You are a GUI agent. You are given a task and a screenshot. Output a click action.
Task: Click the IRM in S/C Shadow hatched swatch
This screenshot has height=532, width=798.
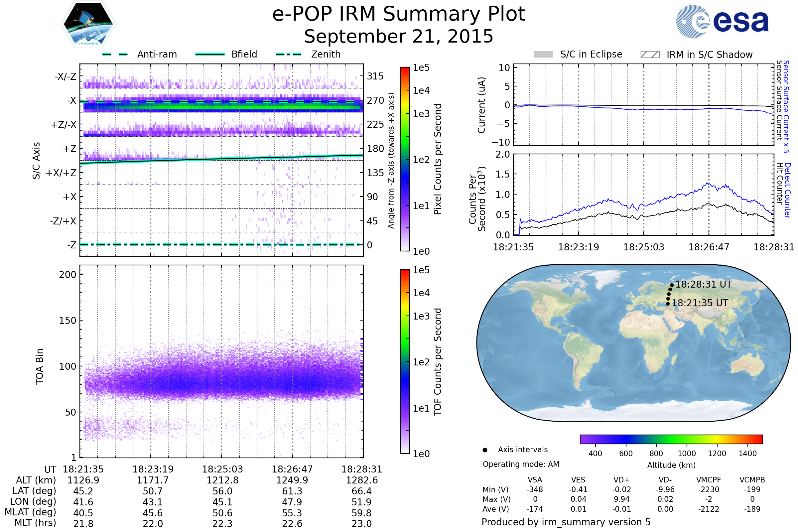[650, 55]
